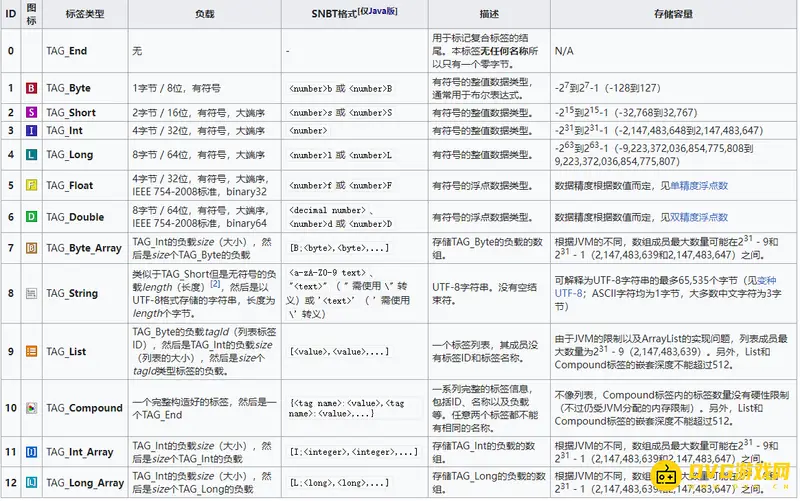800x501 pixels.
Task: Click the TAG_Float yellow F icon
Action: (31, 185)
